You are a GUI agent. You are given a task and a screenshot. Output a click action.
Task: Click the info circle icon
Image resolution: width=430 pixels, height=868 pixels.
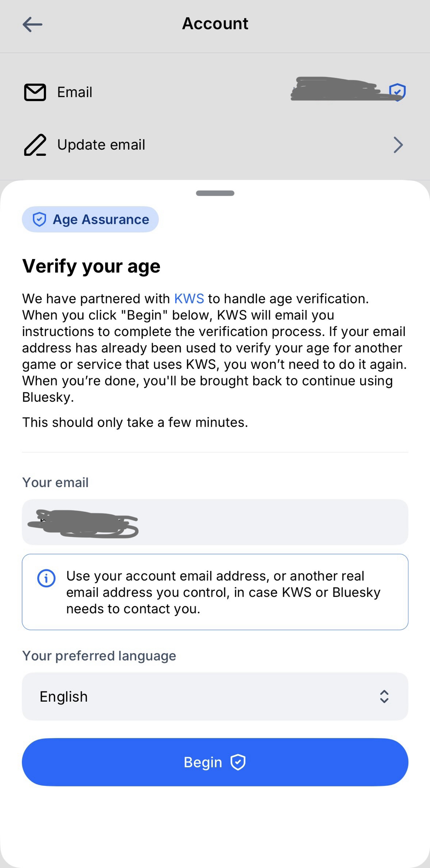[46, 578]
